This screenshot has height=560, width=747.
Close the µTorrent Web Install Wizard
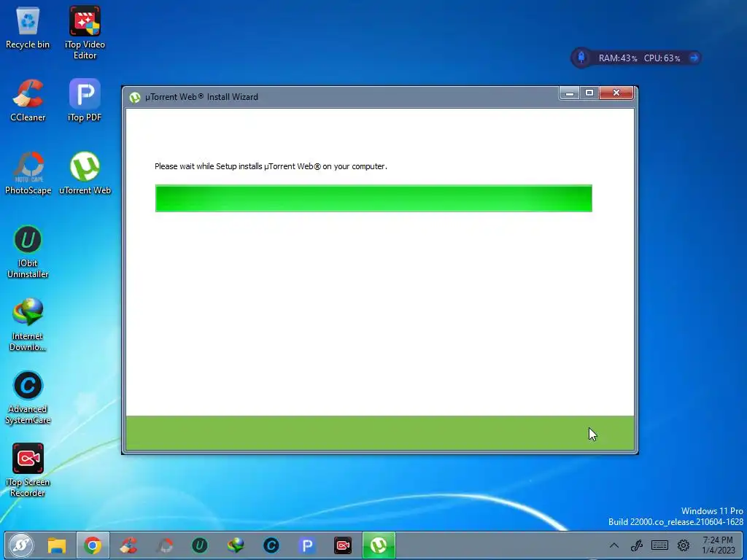616,93
